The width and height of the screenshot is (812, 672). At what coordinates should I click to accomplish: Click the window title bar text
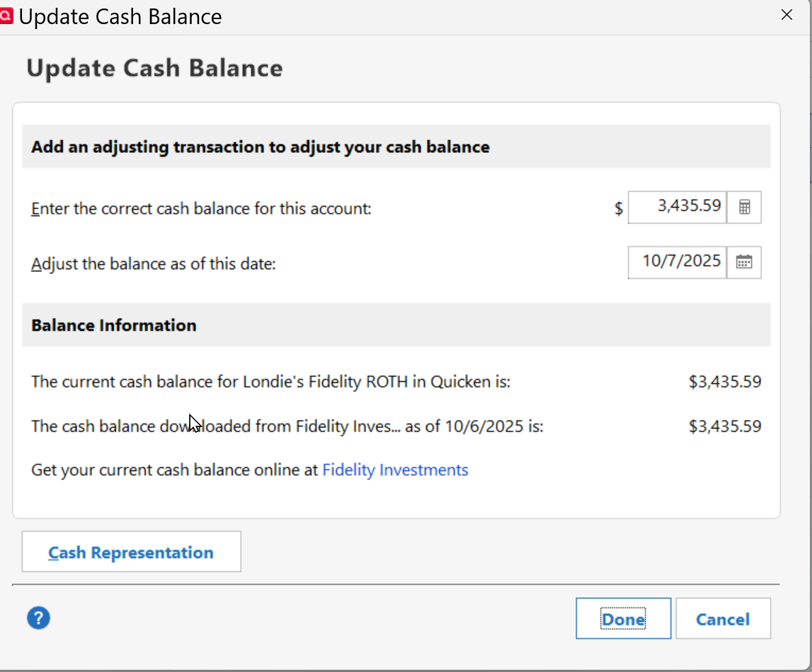tap(120, 16)
